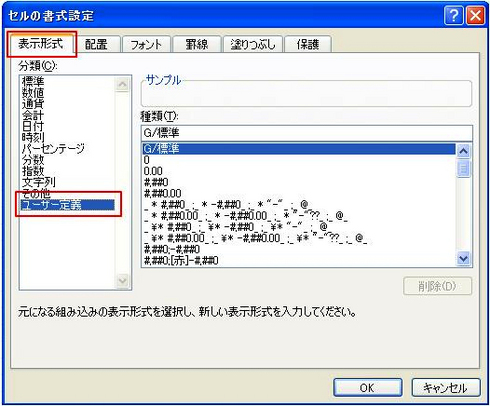Switch to the 配置 tab
The image size is (490, 406).
tap(96, 44)
